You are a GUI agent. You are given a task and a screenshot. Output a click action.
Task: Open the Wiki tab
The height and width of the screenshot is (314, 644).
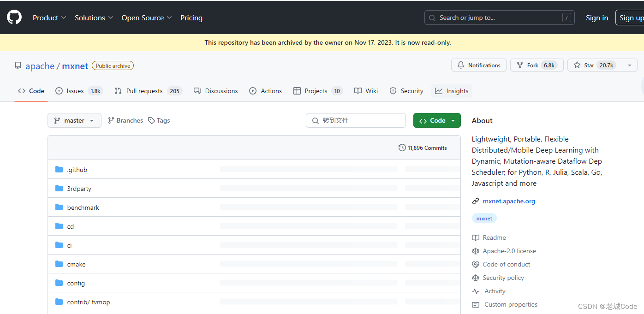point(366,91)
